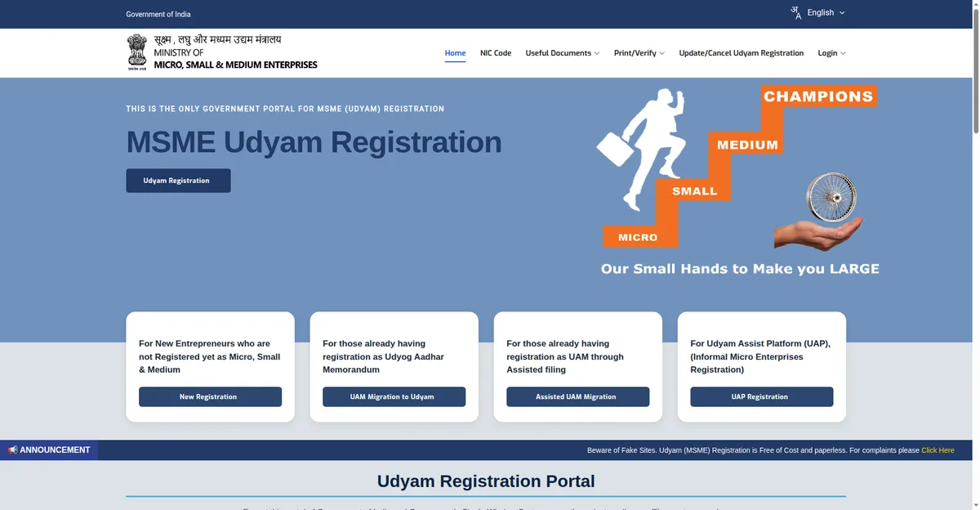Click the ANNOUNCEMENT label
The height and width of the screenshot is (510, 980).
55,450
